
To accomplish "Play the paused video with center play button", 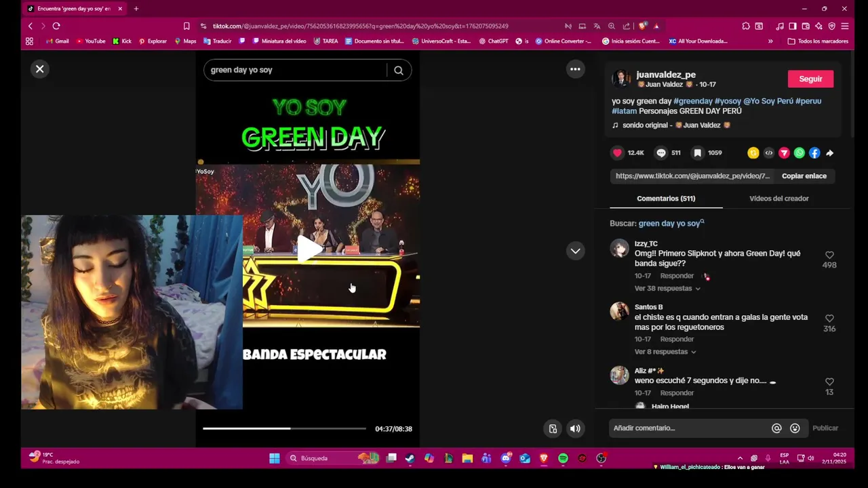I will coord(309,248).
